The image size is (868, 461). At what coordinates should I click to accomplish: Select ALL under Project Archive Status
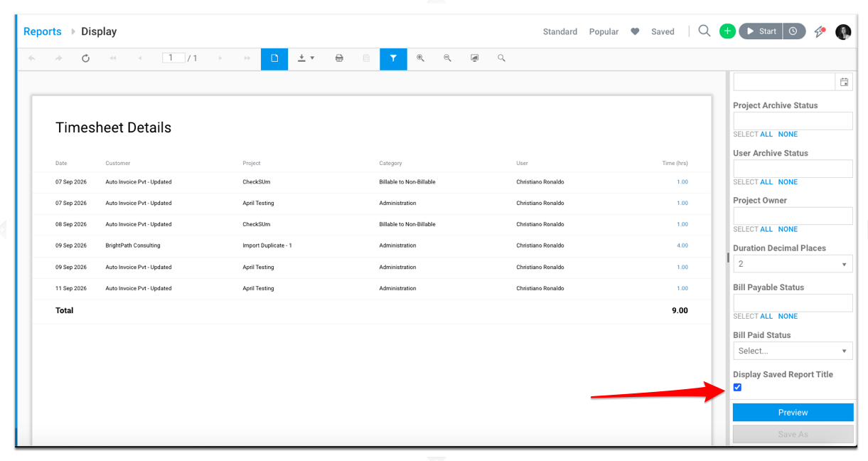[766, 134]
